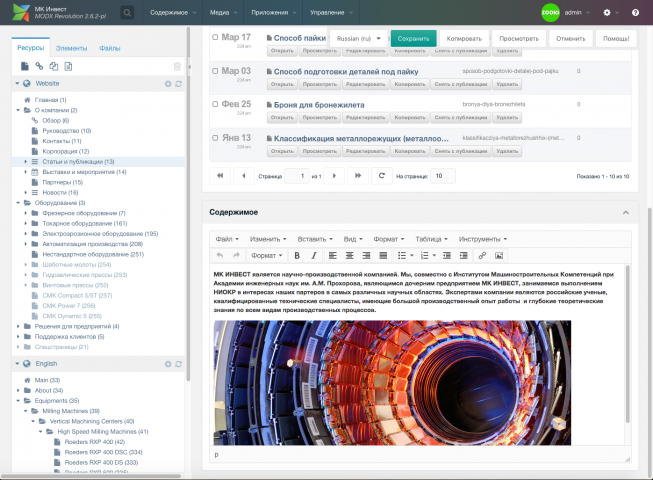Switch to the Элементы tab
This screenshot has height=480, width=653.
72,48
